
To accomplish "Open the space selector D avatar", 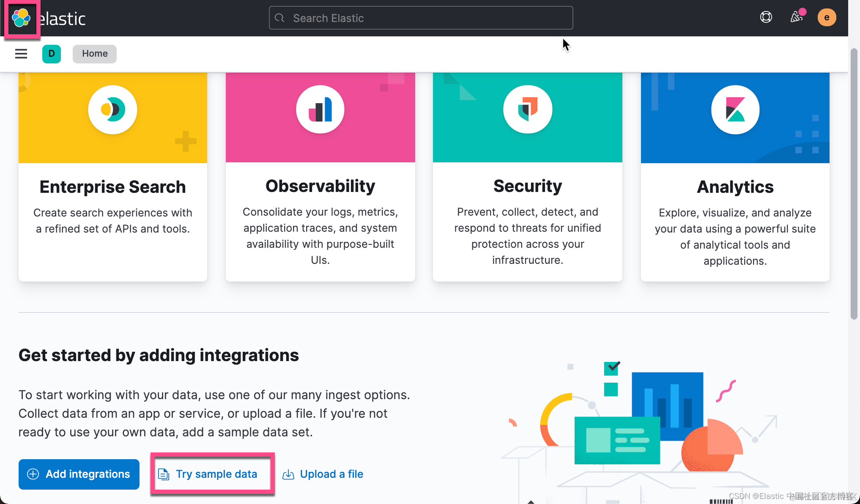I will click(52, 54).
